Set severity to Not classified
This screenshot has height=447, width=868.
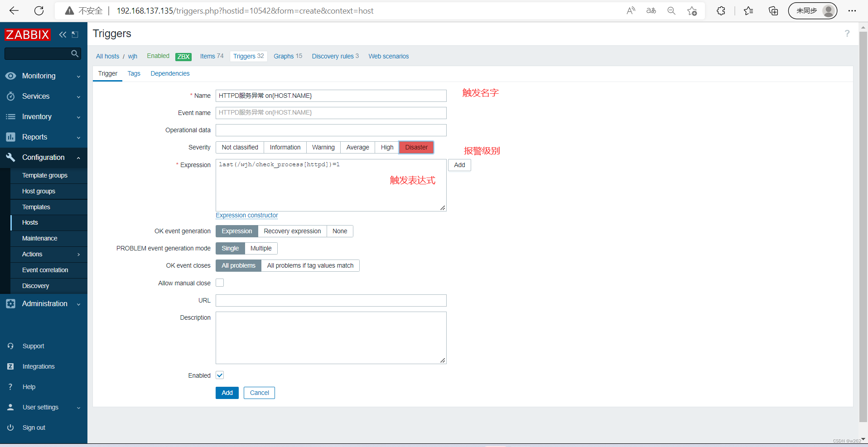point(240,147)
